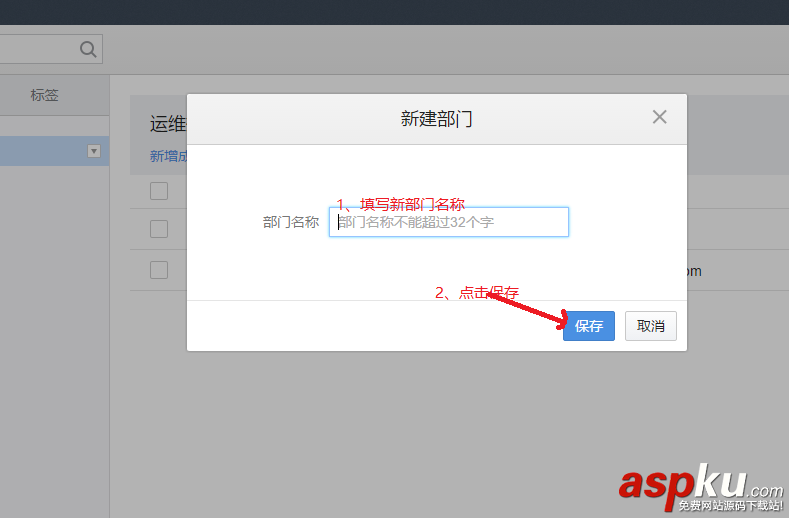789x518 pixels.
Task: Click the search magnifier icon
Action: [88, 49]
